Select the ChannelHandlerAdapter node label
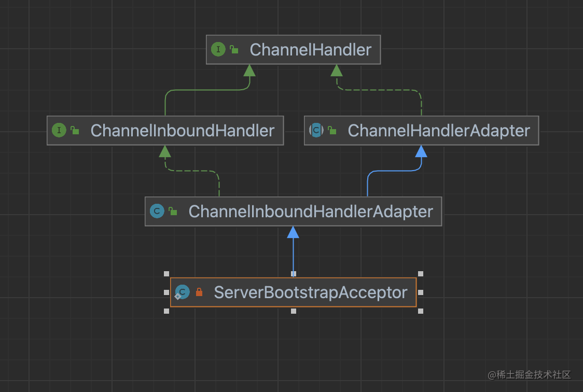The image size is (583, 392). pos(439,131)
